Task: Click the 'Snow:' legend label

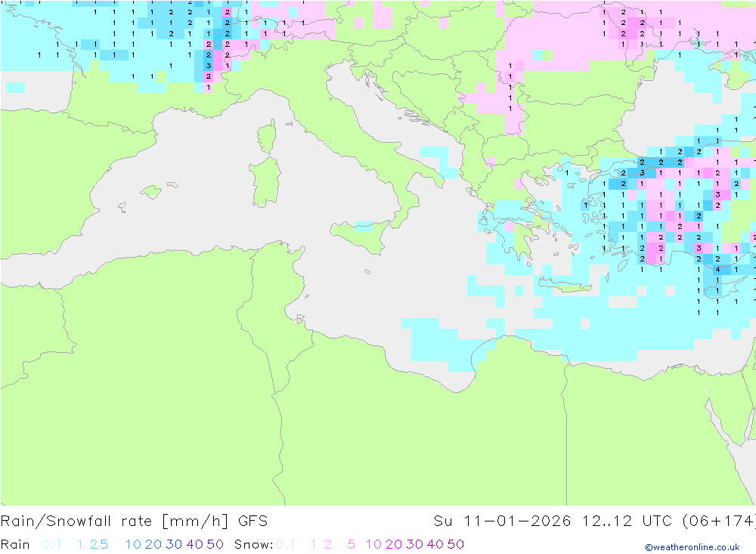Action: [x=254, y=544]
